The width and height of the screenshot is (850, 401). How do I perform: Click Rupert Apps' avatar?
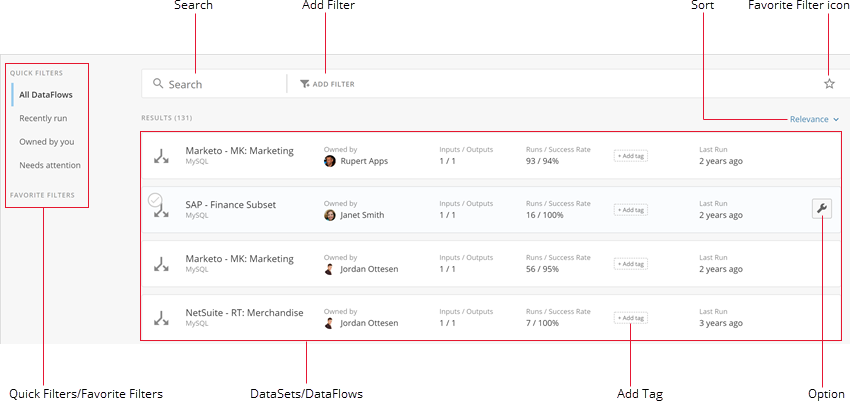tap(330, 161)
